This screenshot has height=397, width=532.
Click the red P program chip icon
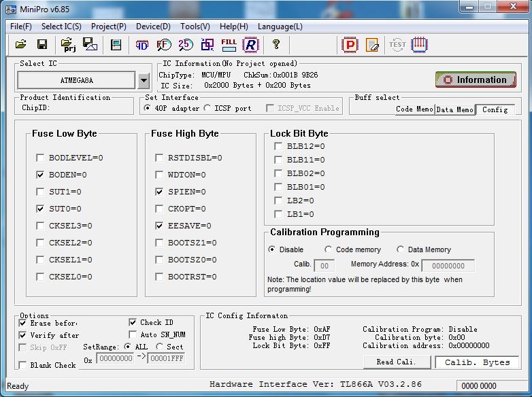pyautogui.click(x=350, y=45)
